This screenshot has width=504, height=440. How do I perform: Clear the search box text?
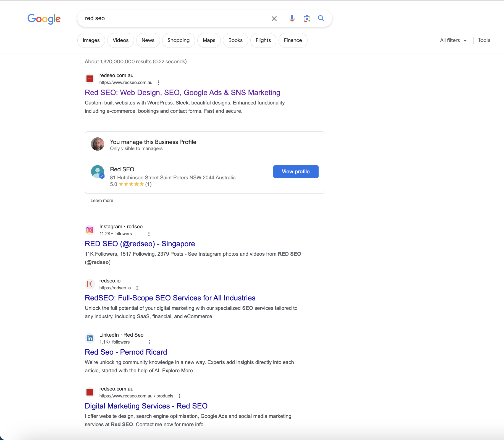274,19
